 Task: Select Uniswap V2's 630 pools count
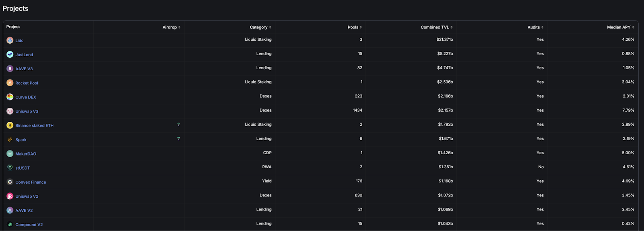(x=359, y=195)
